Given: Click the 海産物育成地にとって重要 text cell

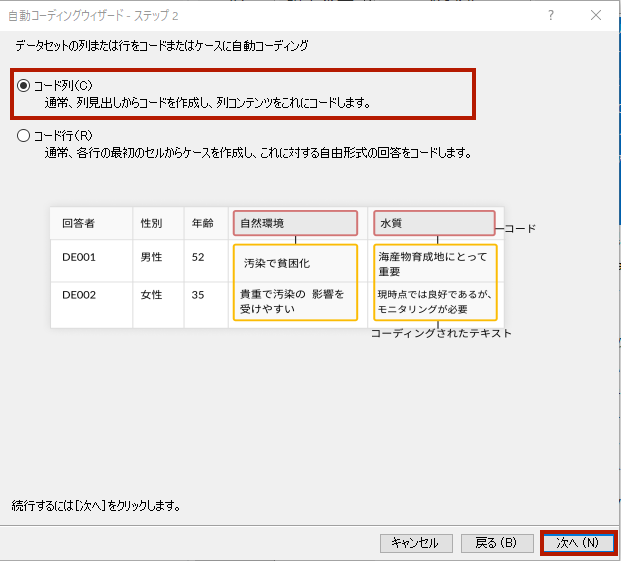Looking at the screenshot, I should pos(434,264).
